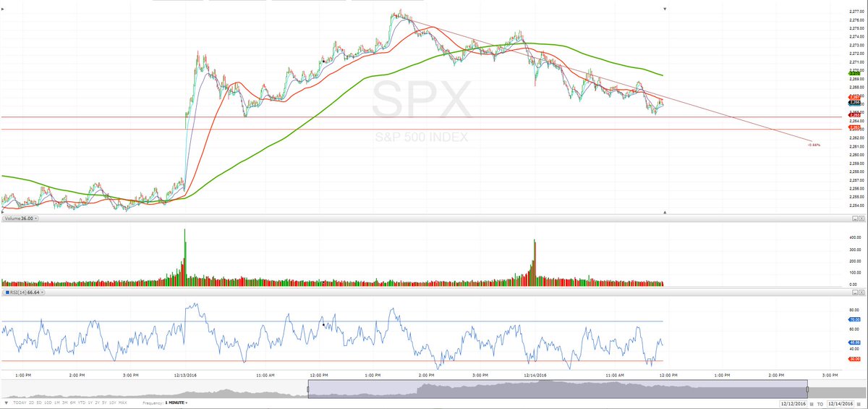
Task: Select the 2D time range
Action: point(31,402)
